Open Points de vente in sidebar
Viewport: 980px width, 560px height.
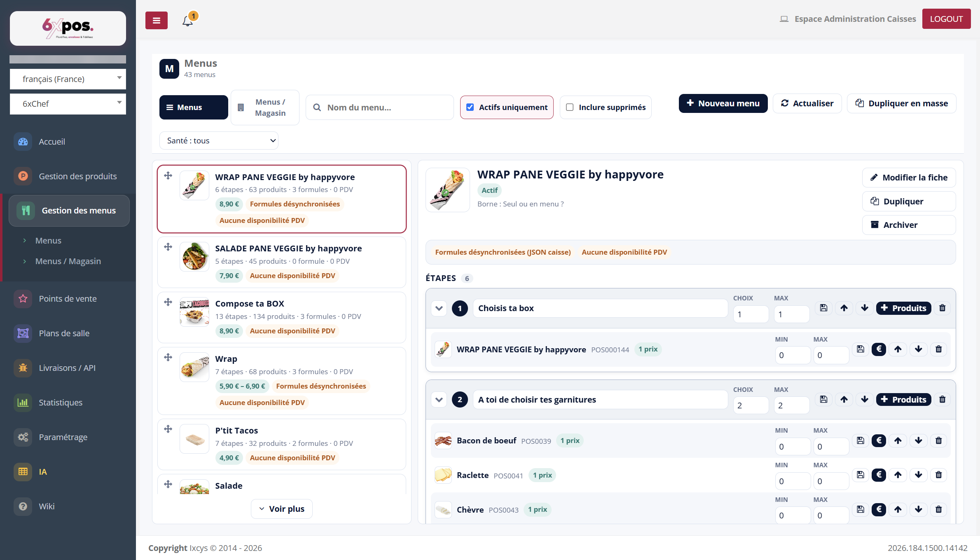[x=68, y=298]
